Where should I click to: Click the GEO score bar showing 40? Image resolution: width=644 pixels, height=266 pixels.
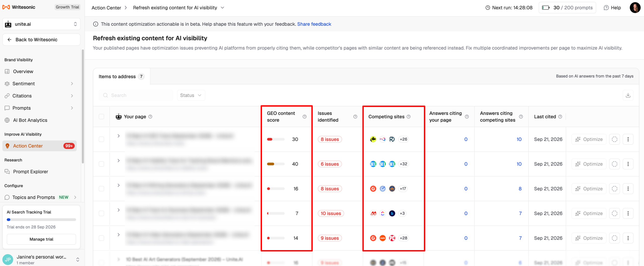pos(276,164)
